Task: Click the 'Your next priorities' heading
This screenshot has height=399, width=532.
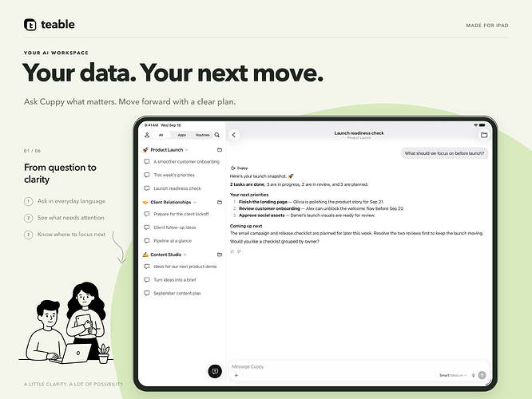Action: click(249, 195)
